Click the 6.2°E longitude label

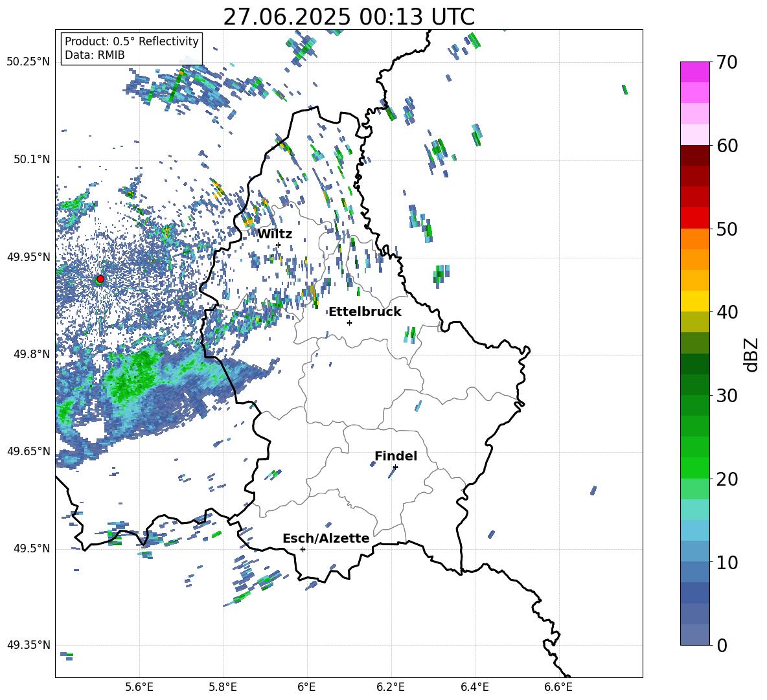(391, 687)
